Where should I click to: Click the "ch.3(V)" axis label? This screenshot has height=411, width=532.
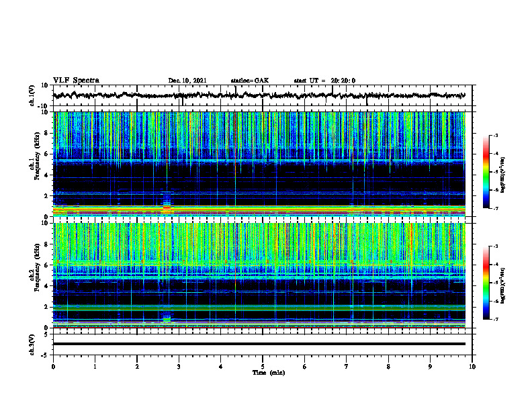[32, 345]
